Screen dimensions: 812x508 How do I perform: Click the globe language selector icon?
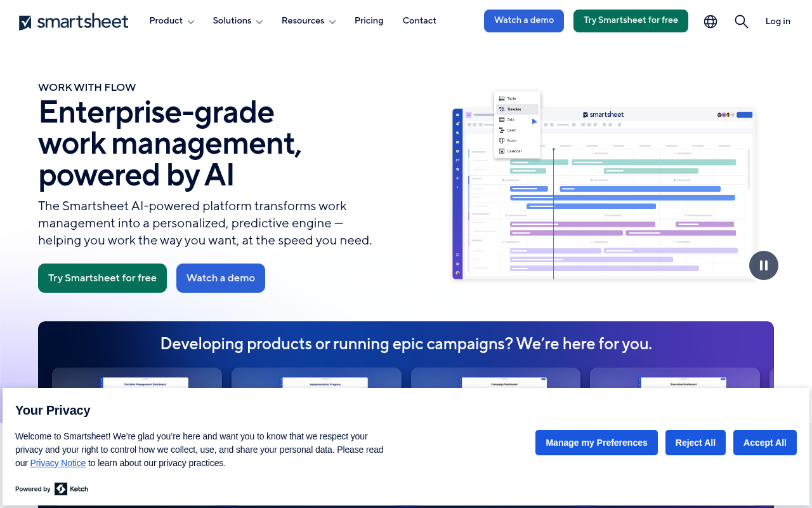click(710, 21)
